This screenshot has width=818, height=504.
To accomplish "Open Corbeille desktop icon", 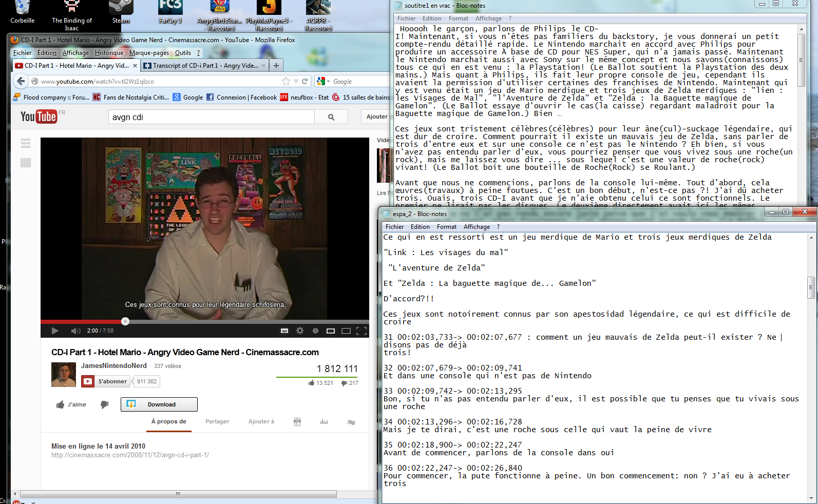I will point(22,12).
